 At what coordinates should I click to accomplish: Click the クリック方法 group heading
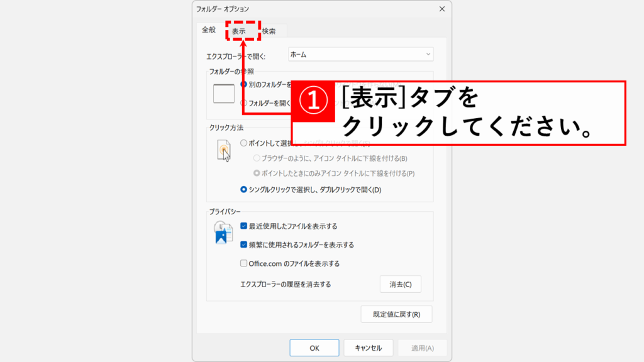click(226, 128)
